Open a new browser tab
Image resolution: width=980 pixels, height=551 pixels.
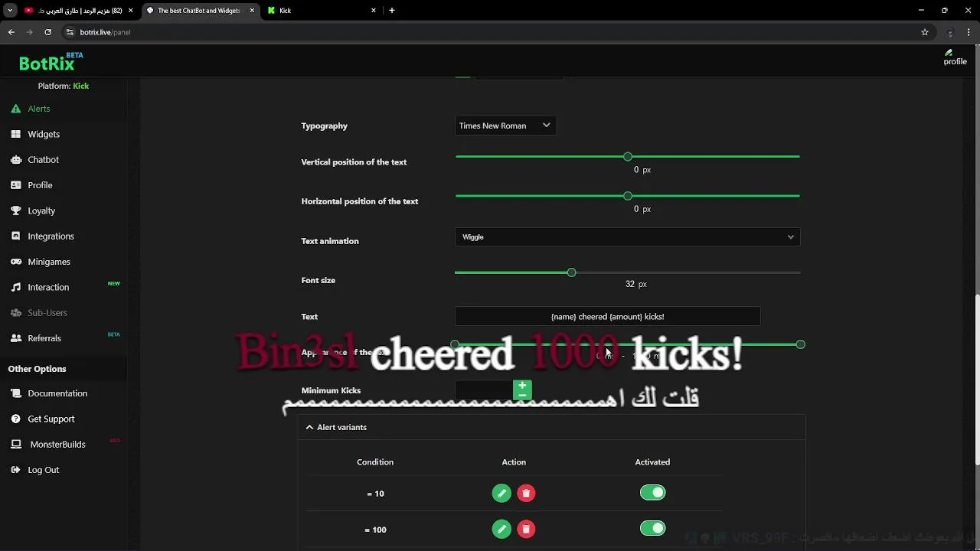[392, 11]
